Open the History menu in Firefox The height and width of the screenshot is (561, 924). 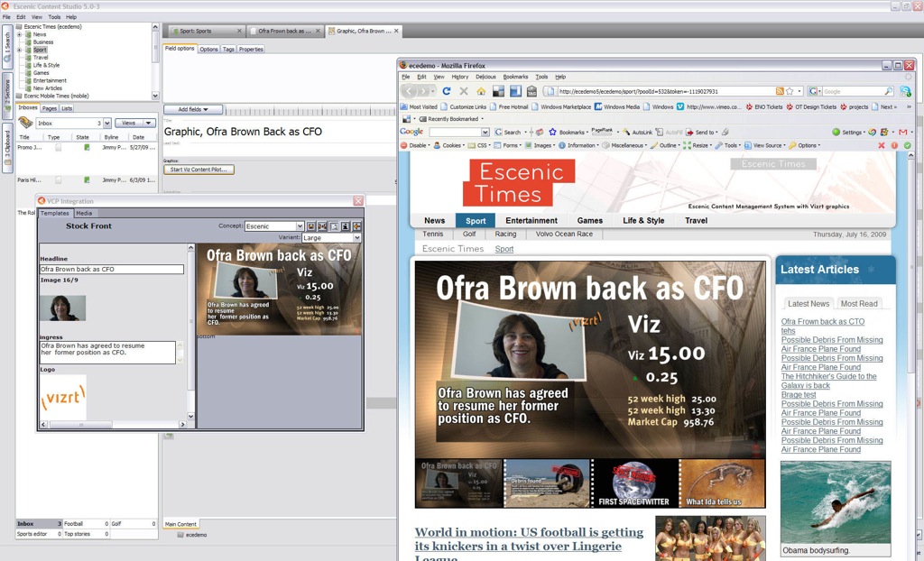(459, 77)
